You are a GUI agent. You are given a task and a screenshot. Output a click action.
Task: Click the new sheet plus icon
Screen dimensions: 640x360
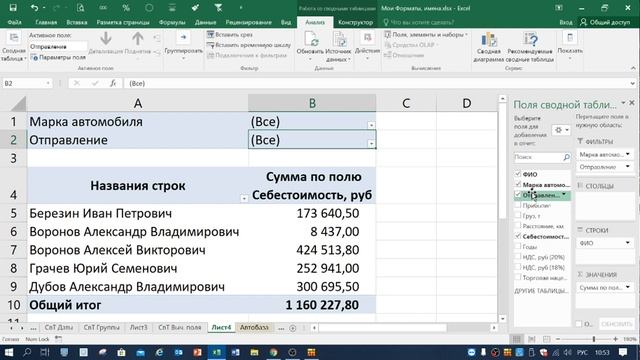pyautogui.click(x=293, y=328)
